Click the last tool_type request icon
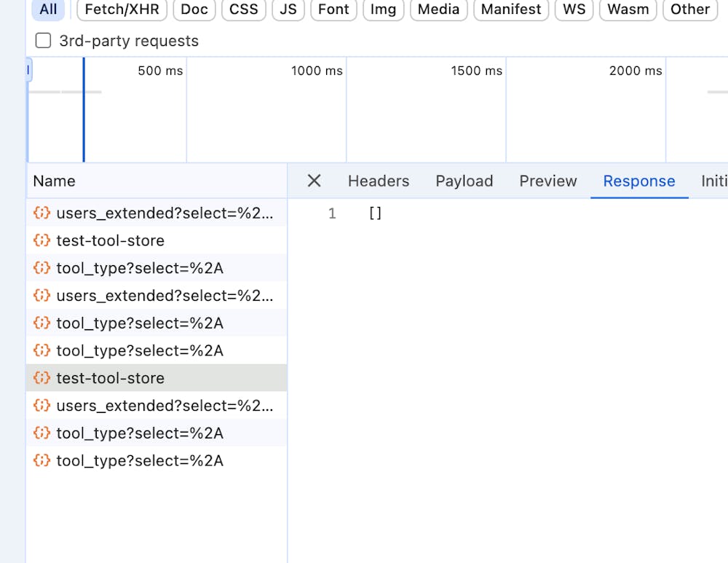 tap(42, 460)
